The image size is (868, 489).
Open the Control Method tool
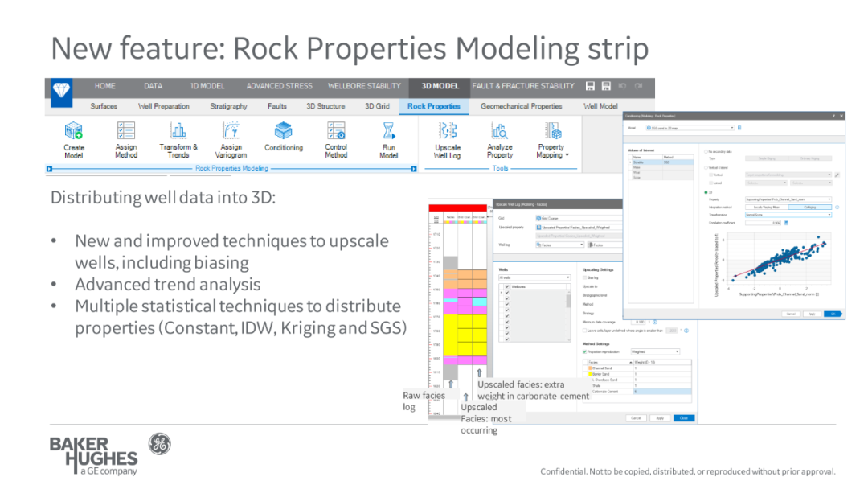[x=336, y=141]
